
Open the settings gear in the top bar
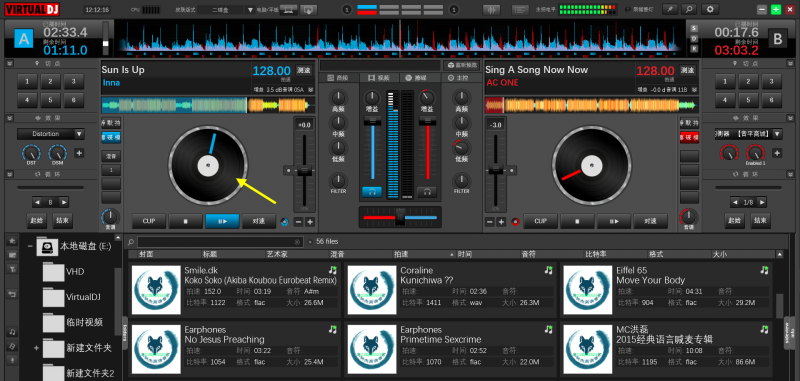tap(710, 9)
